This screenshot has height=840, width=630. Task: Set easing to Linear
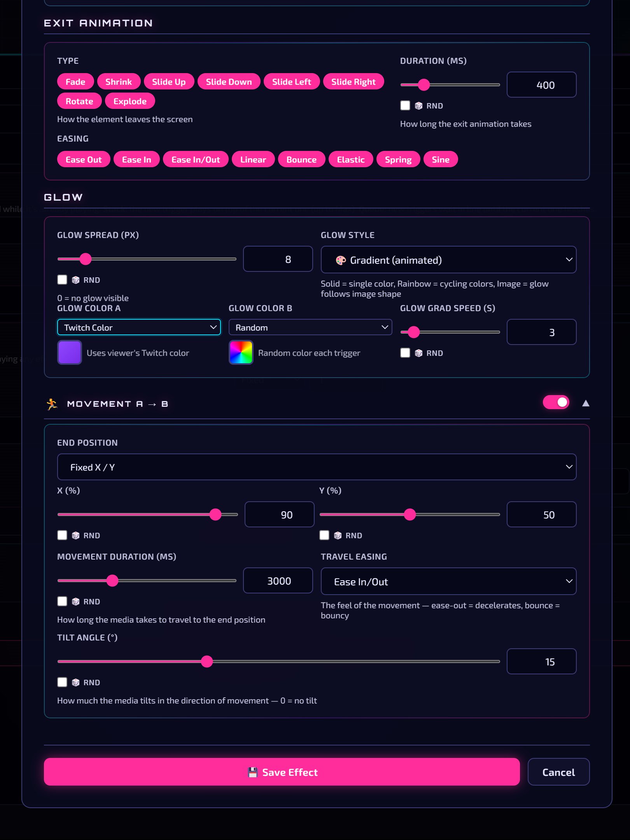pos(253,159)
